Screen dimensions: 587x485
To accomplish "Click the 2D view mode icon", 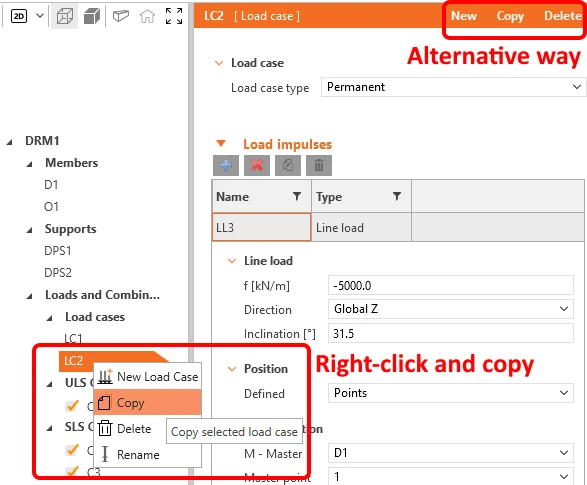I will pos(19,16).
